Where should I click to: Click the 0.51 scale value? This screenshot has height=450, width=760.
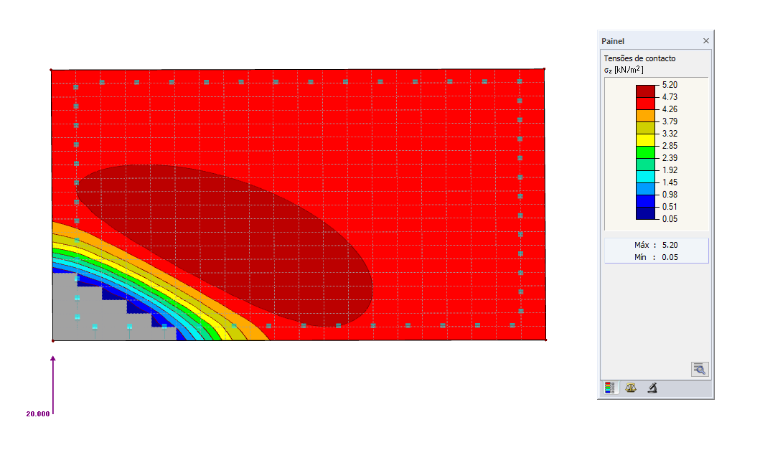(670, 207)
